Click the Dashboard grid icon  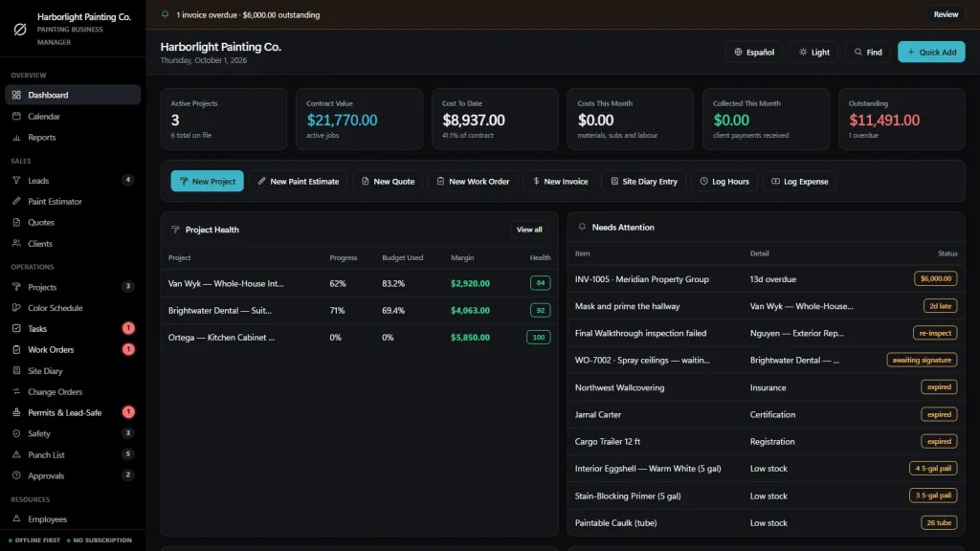[17, 95]
